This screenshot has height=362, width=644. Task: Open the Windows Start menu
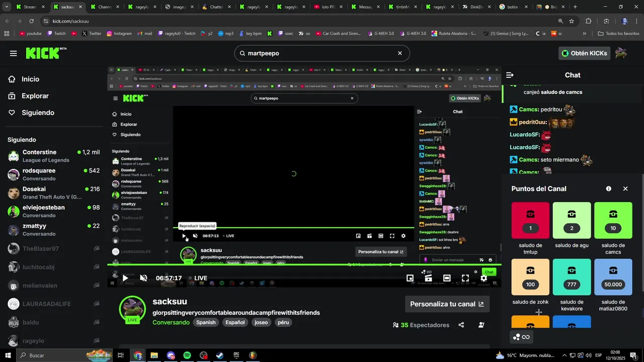point(8,355)
